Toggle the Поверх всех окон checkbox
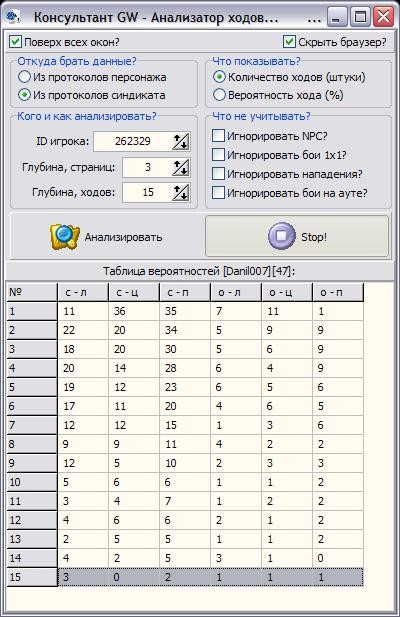Image resolution: width=400 pixels, height=617 pixels. (x=15, y=42)
